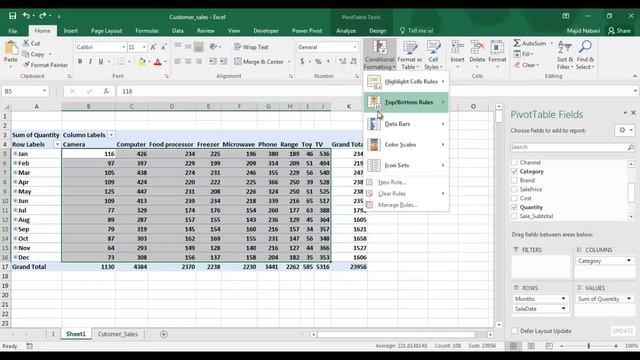Viewport: 640px width, 360px height.
Task: Open the font color picker arrow
Action: 165,62
